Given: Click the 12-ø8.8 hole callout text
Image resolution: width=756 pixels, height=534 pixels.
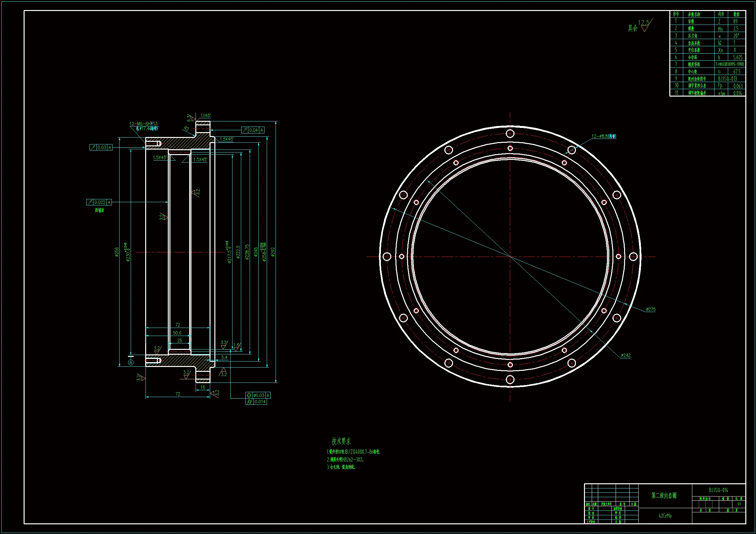Looking at the screenshot, I should [604, 136].
